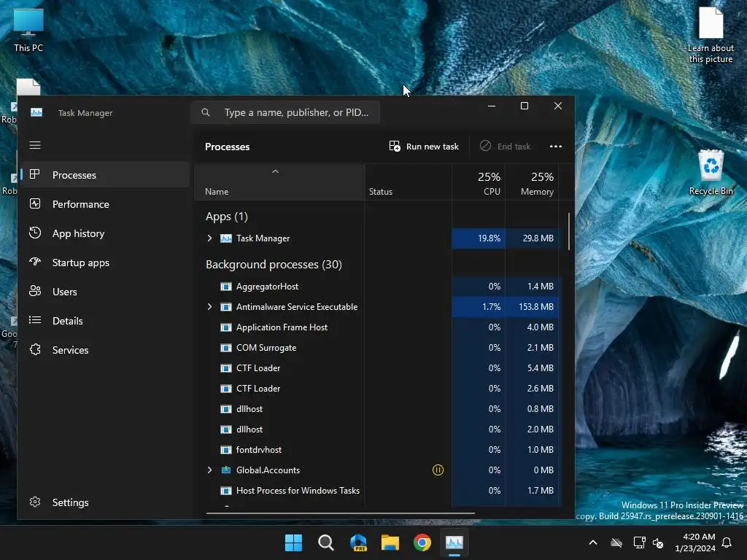Focus the name, publisher, or PID search box

pyautogui.click(x=285, y=112)
